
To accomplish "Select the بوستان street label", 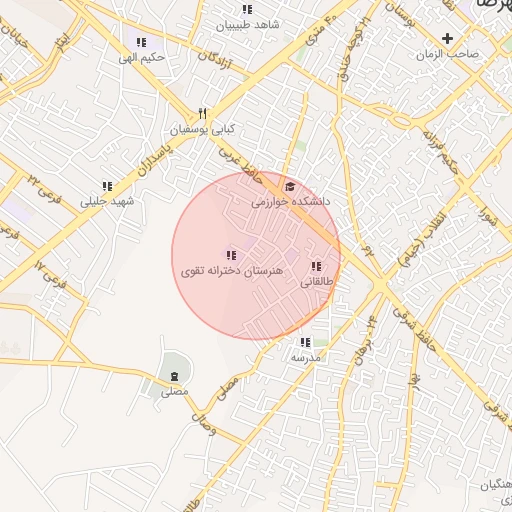I will [x=400, y=15].
